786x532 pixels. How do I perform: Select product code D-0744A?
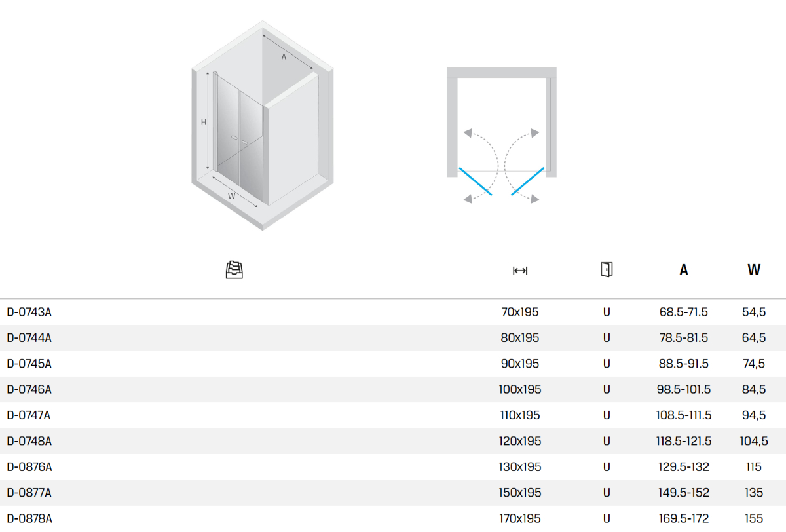[x=29, y=338]
